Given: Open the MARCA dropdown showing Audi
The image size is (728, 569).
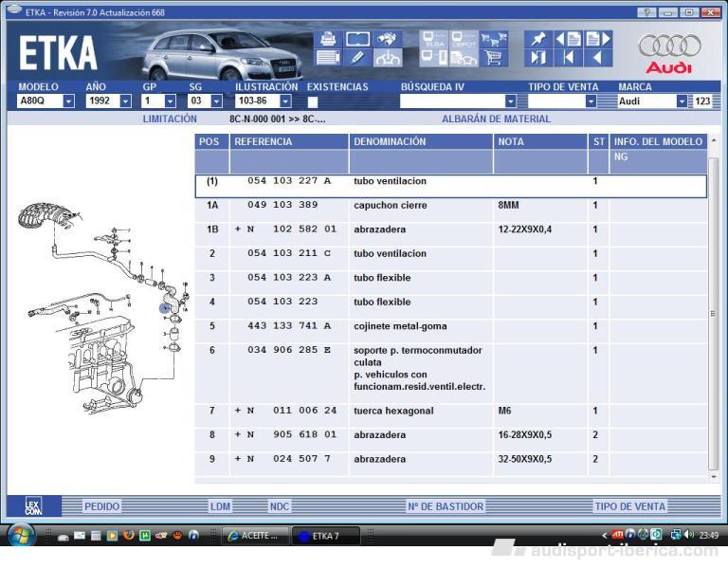Looking at the screenshot, I should tap(682, 101).
